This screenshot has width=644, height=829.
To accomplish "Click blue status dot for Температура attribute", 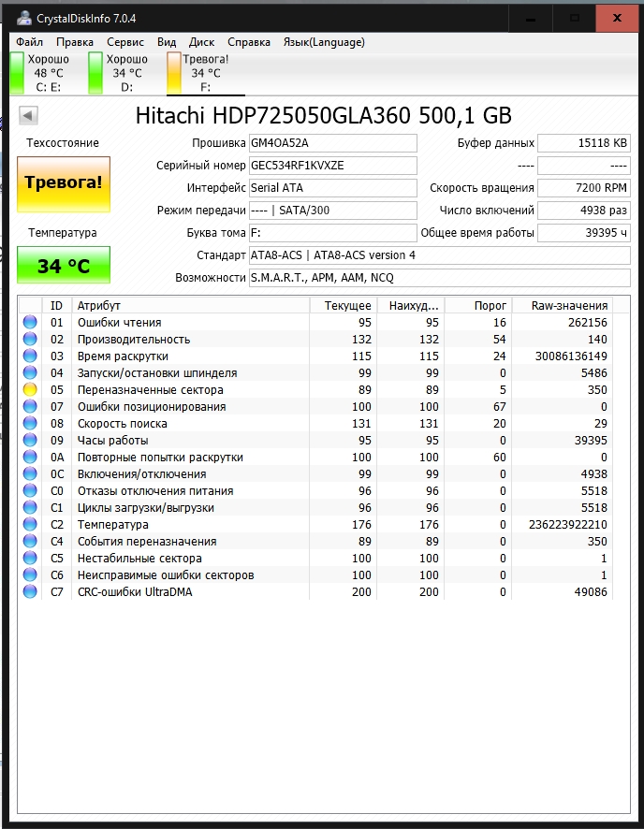I will pos(30,525).
